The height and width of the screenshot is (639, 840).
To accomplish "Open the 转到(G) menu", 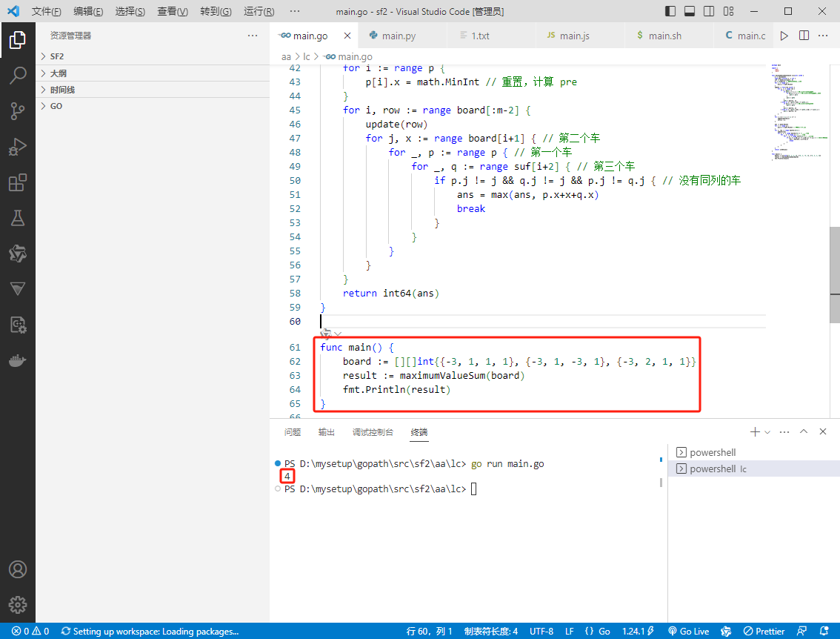I will (216, 11).
